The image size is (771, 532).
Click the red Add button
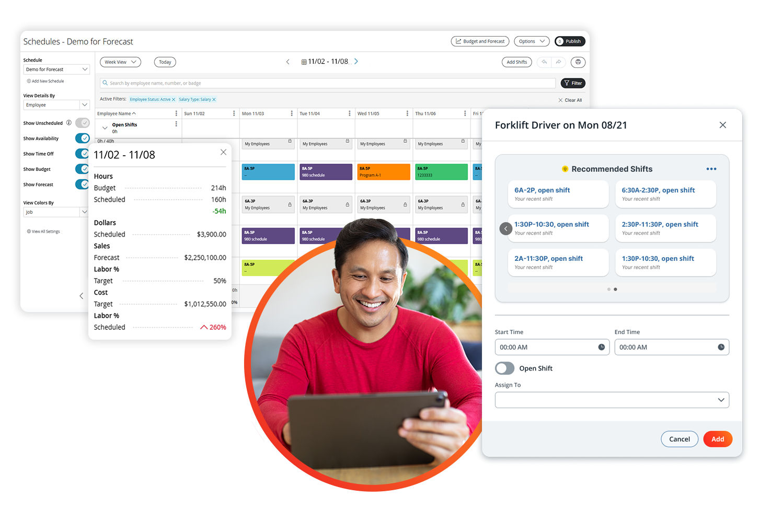[717, 439]
